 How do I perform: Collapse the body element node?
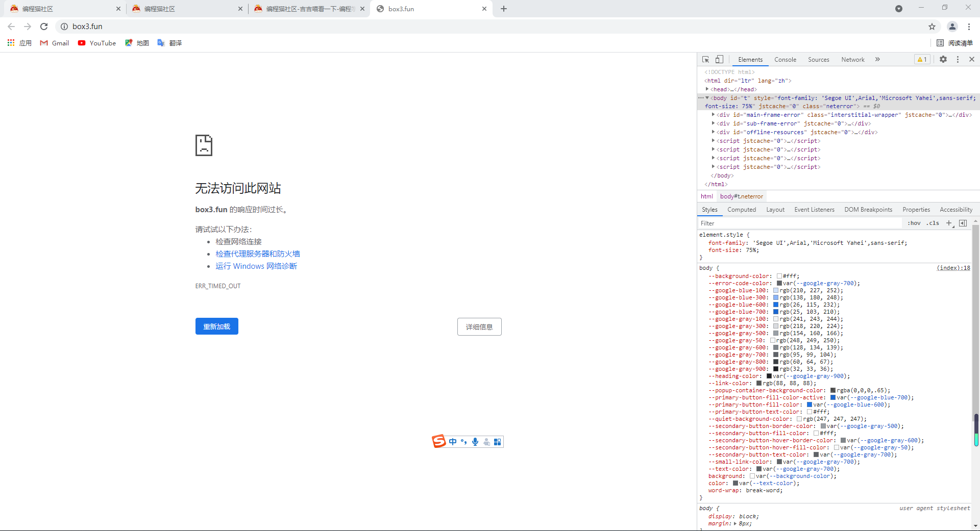707,98
